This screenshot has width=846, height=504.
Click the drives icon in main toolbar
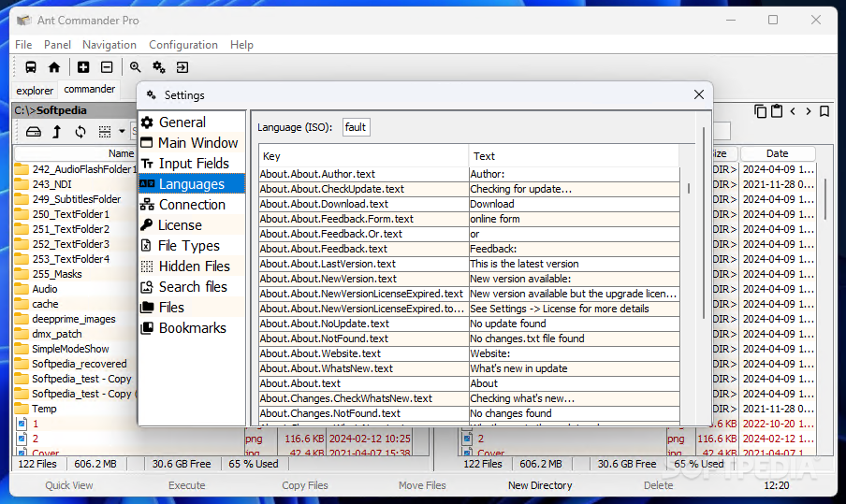tap(31, 67)
